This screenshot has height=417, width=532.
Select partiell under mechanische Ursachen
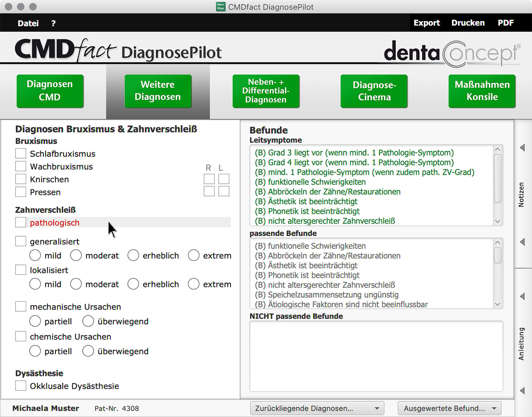35,321
